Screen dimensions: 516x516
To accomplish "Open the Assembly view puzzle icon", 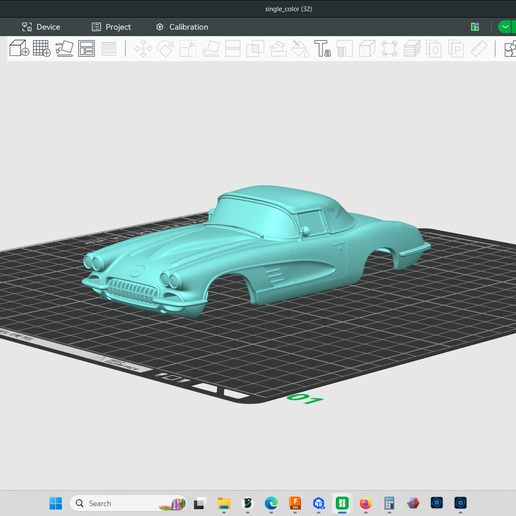I will tap(510, 49).
